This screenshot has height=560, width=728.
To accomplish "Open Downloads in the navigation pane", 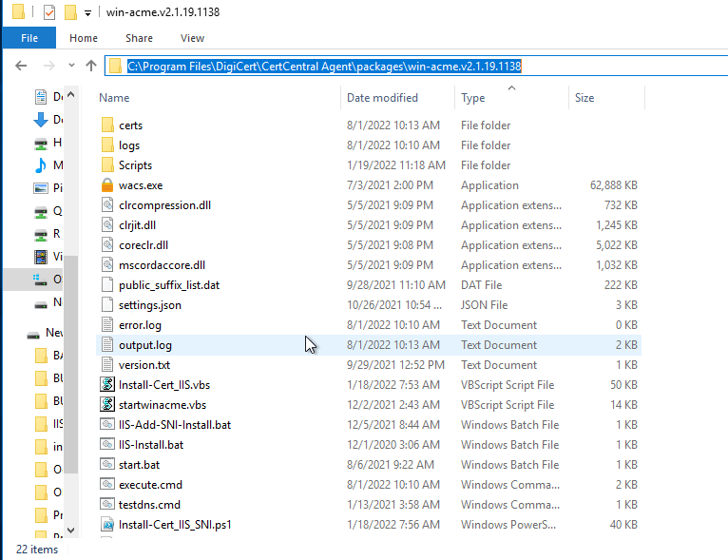I will point(48,120).
